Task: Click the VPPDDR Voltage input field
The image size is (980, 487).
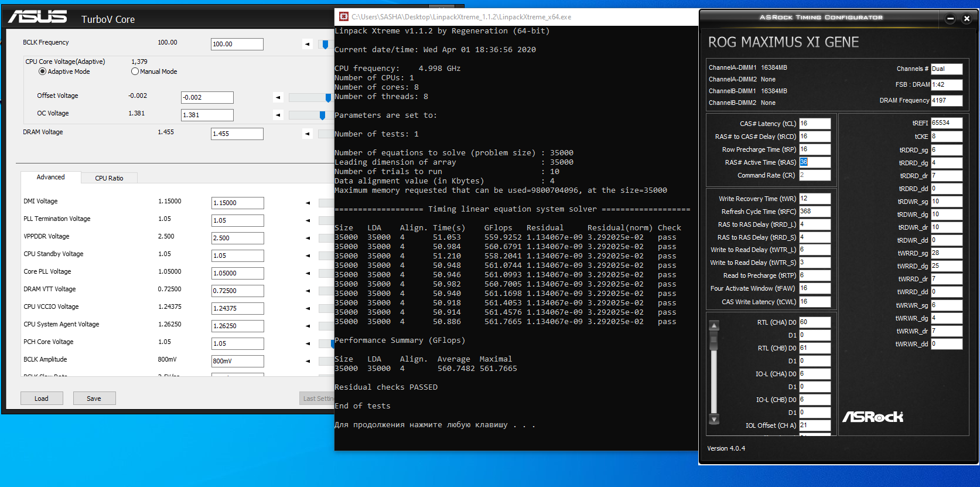Action: coord(237,238)
